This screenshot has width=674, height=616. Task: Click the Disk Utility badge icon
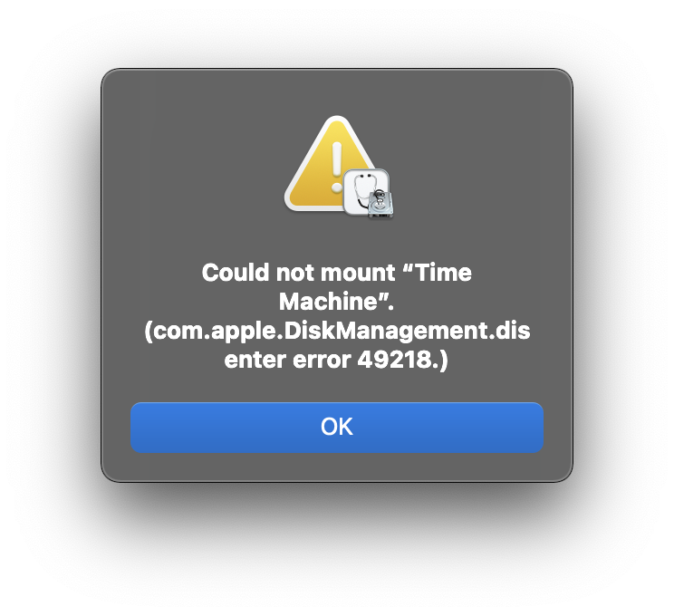click(x=368, y=194)
